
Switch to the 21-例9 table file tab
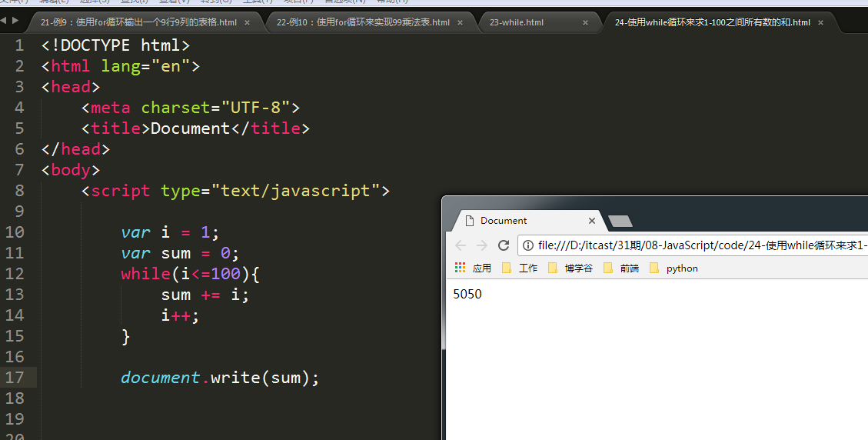[x=138, y=23]
